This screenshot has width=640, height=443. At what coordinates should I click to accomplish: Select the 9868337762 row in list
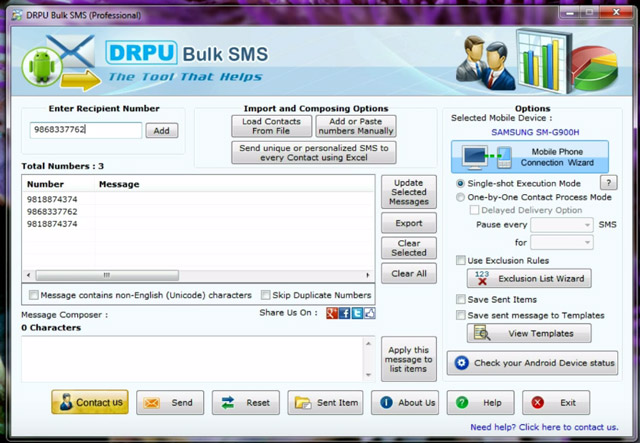[x=198, y=211]
